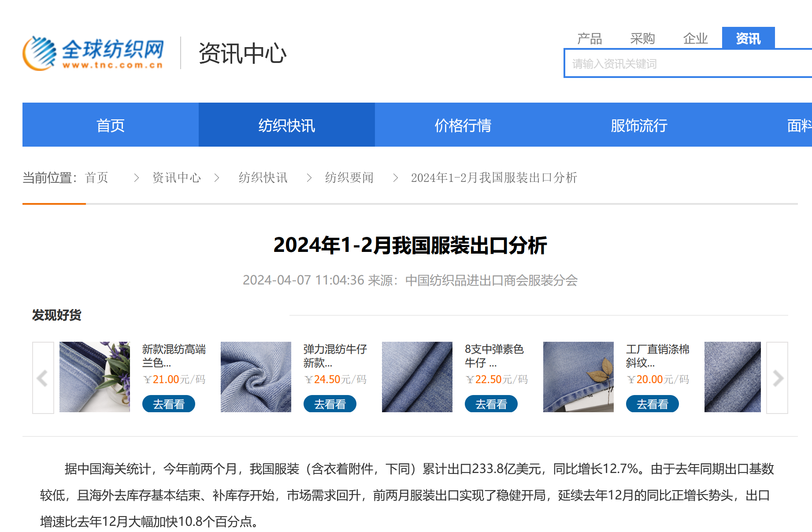The image size is (812, 532).
Task: Select the 产品 search tab
Action: coord(590,39)
